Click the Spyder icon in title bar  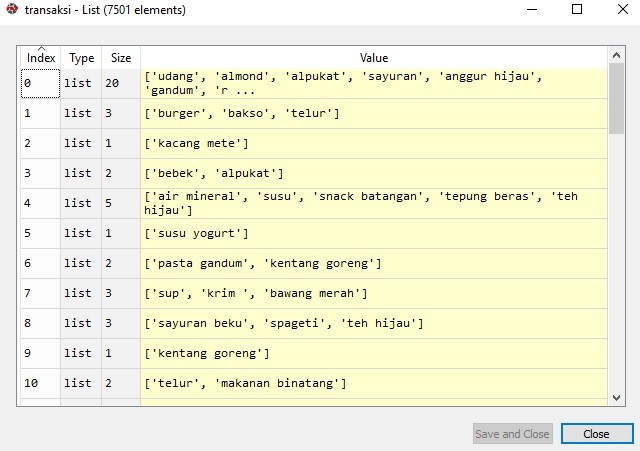[11, 9]
